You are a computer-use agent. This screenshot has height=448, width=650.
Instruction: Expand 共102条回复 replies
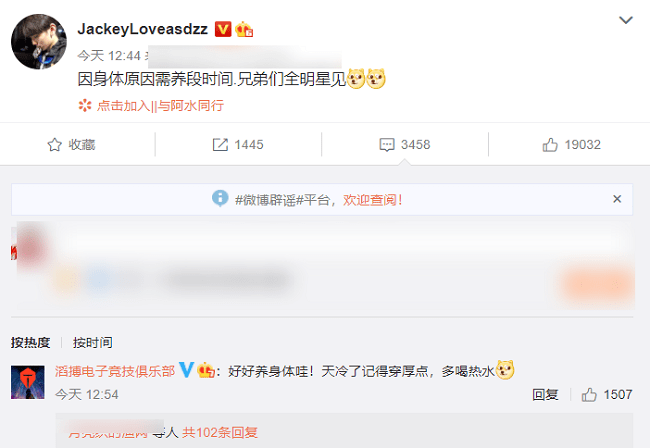[220, 433]
